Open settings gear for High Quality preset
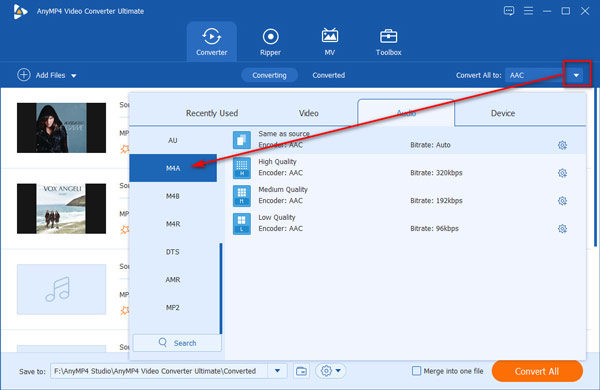The height and width of the screenshot is (390, 600). point(562,173)
